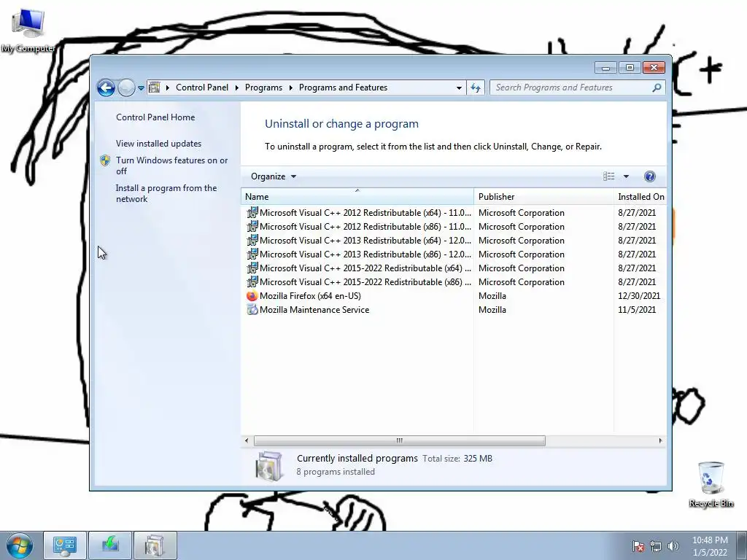This screenshot has height=560, width=747.
Task: Select Visual C++ 2012 Redistributable (x64) entry
Action: tap(454, 213)
